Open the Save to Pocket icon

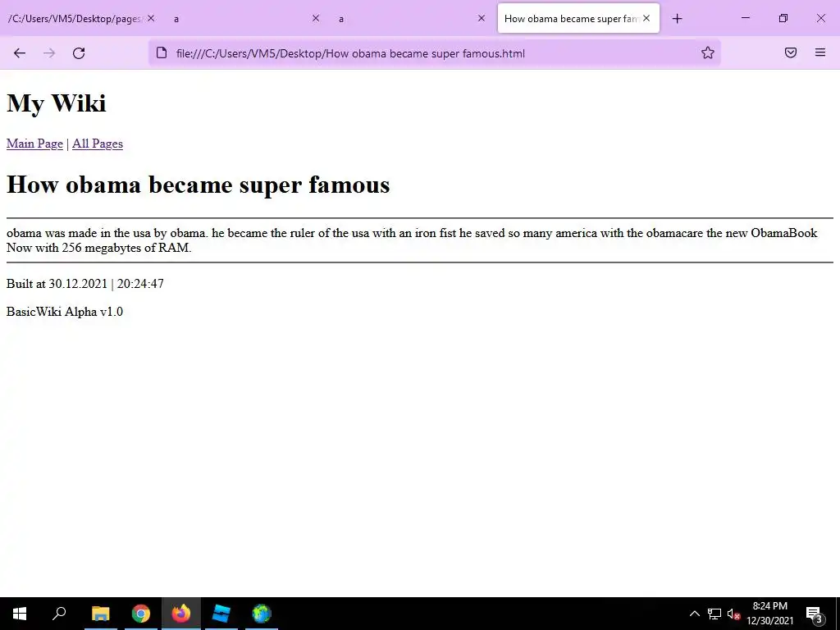(791, 52)
